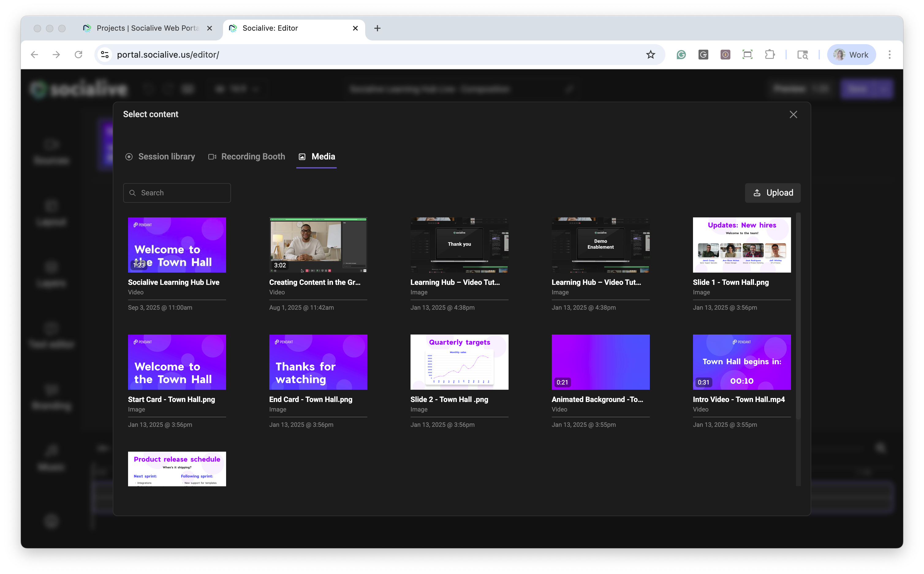Bookmark page with star icon

tap(650, 55)
